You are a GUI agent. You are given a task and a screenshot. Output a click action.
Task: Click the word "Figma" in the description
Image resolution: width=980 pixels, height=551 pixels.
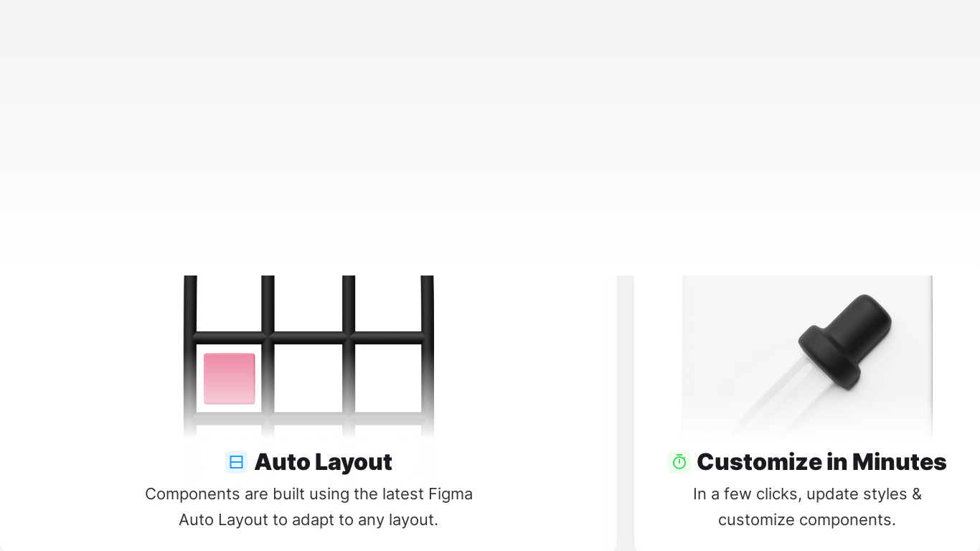click(x=451, y=494)
